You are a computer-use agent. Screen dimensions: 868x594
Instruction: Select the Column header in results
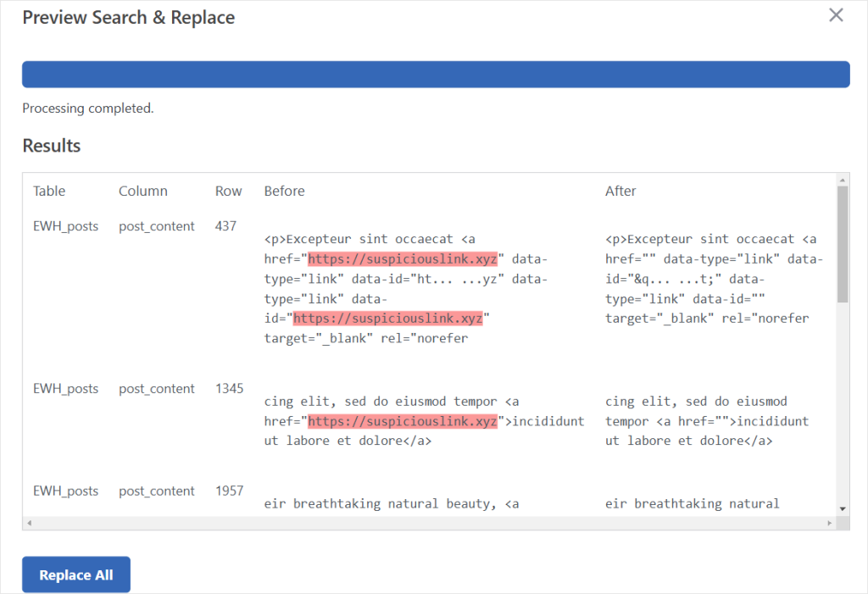tap(143, 191)
